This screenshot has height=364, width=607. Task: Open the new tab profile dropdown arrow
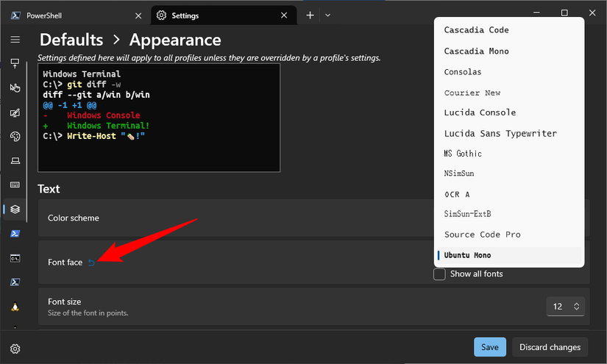click(328, 15)
